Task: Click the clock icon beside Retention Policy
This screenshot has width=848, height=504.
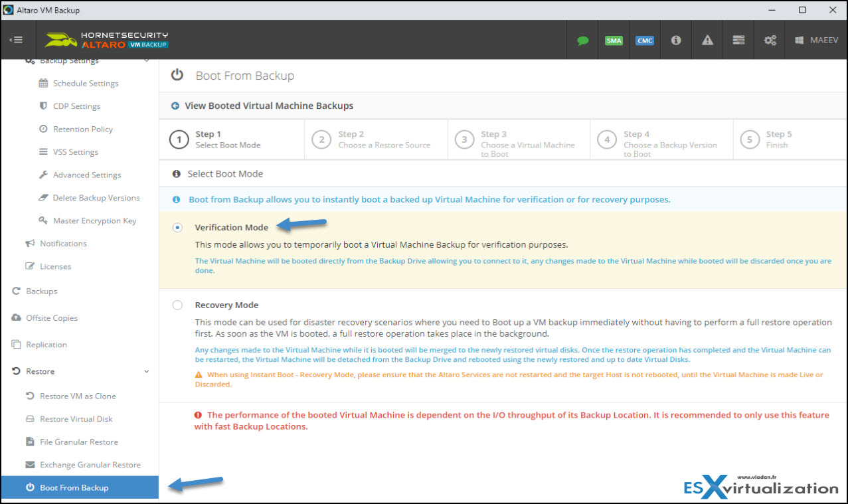Action: point(43,129)
